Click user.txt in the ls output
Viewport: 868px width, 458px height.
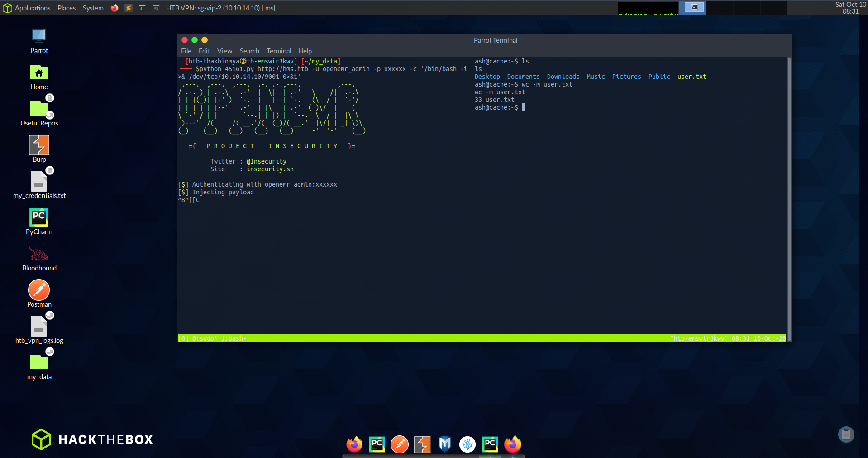pyautogui.click(x=692, y=77)
